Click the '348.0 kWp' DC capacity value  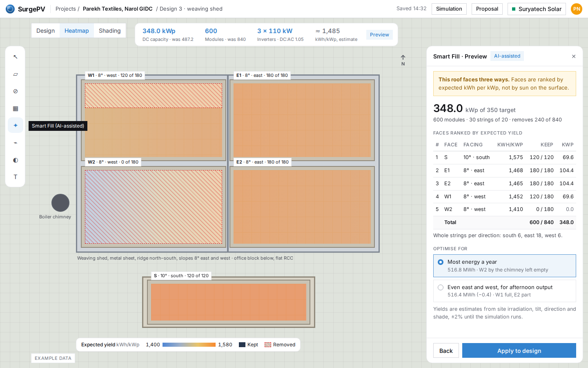coord(159,31)
